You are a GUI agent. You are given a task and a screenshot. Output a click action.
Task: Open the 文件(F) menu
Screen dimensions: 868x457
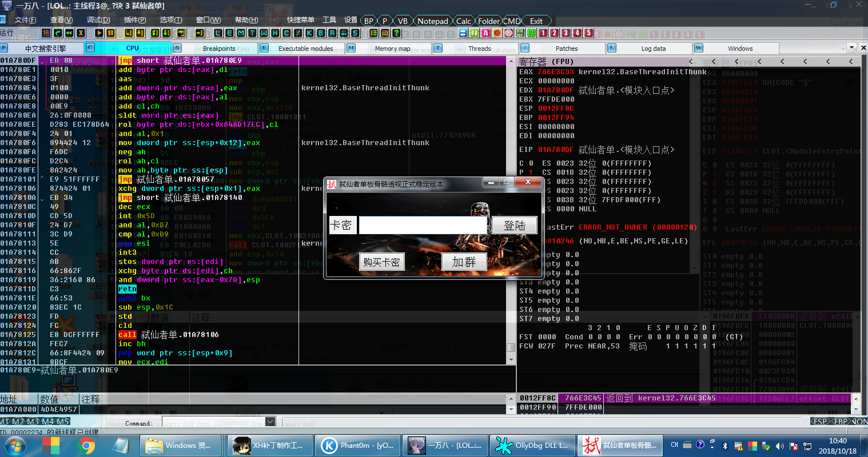[x=26, y=20]
